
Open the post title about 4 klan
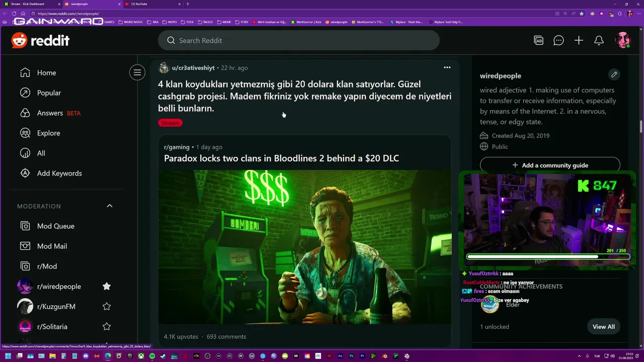pyautogui.click(x=305, y=96)
